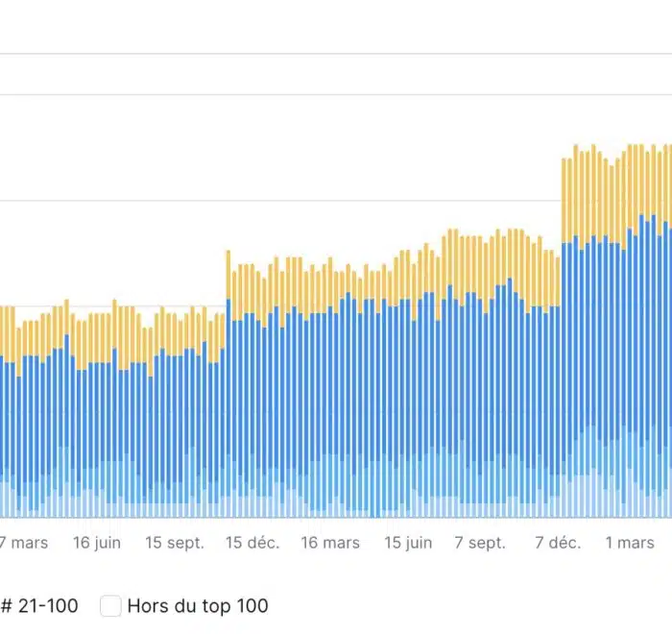This screenshot has height=634, width=672.
Task: Click the '1 mars' date label
Action: [630, 543]
